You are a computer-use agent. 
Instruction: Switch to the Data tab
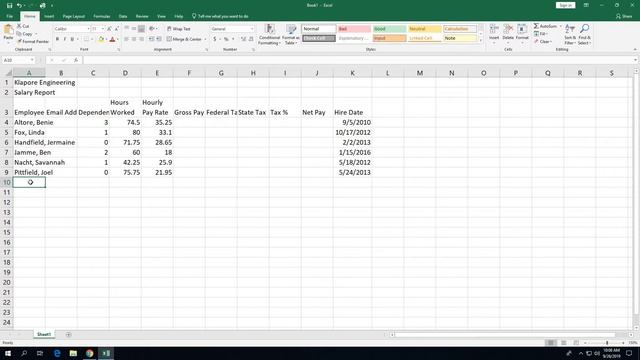point(123,16)
